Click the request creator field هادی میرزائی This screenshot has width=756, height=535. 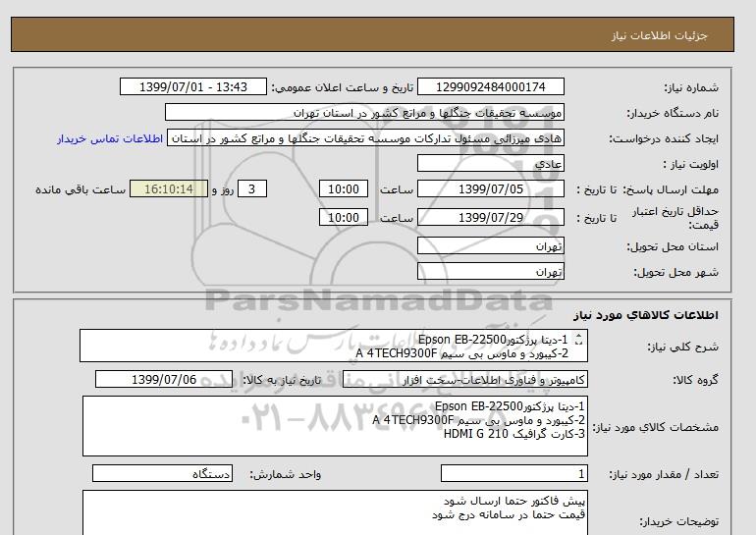[x=365, y=138]
